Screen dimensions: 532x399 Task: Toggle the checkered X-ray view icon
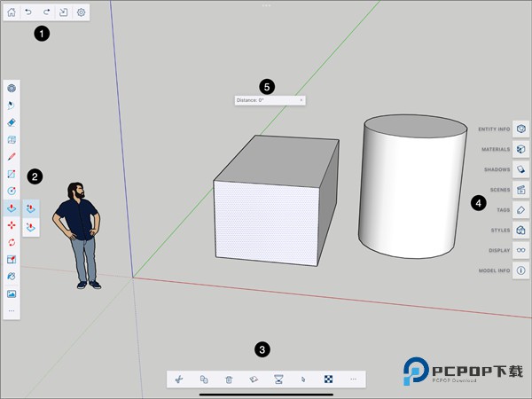pyautogui.click(x=328, y=379)
